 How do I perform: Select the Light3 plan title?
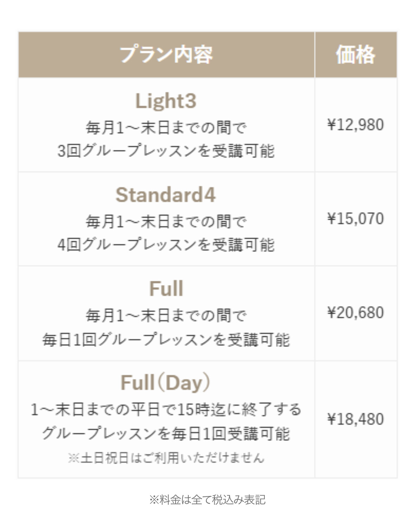click(166, 101)
